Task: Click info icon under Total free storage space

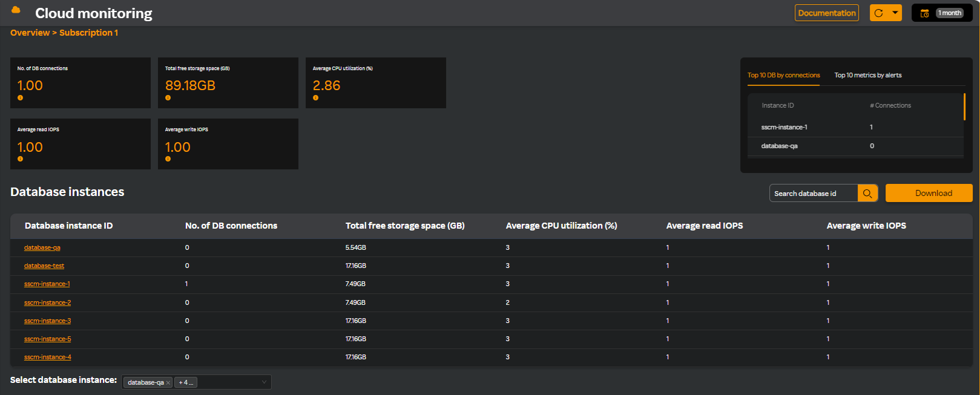Action: (168, 97)
